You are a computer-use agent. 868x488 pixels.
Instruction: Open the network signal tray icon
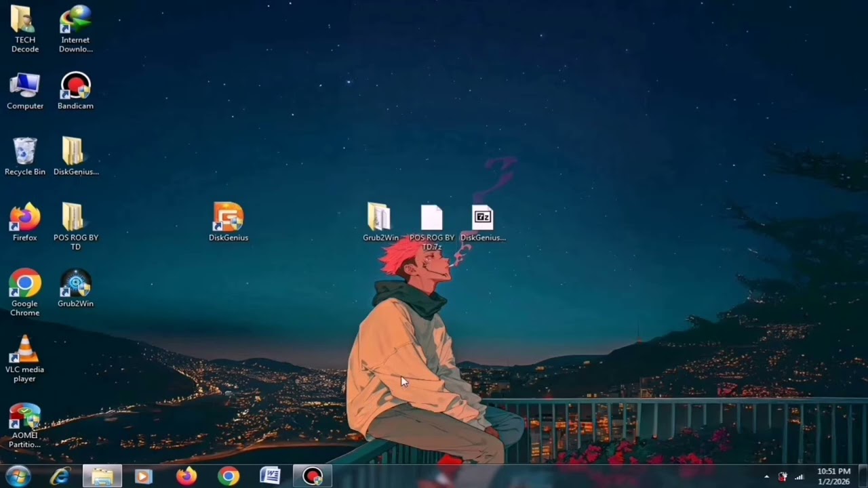point(799,477)
